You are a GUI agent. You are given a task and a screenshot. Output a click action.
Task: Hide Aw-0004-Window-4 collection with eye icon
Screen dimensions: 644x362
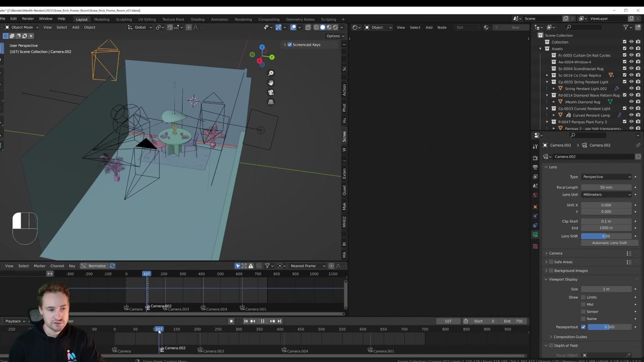coord(631,62)
